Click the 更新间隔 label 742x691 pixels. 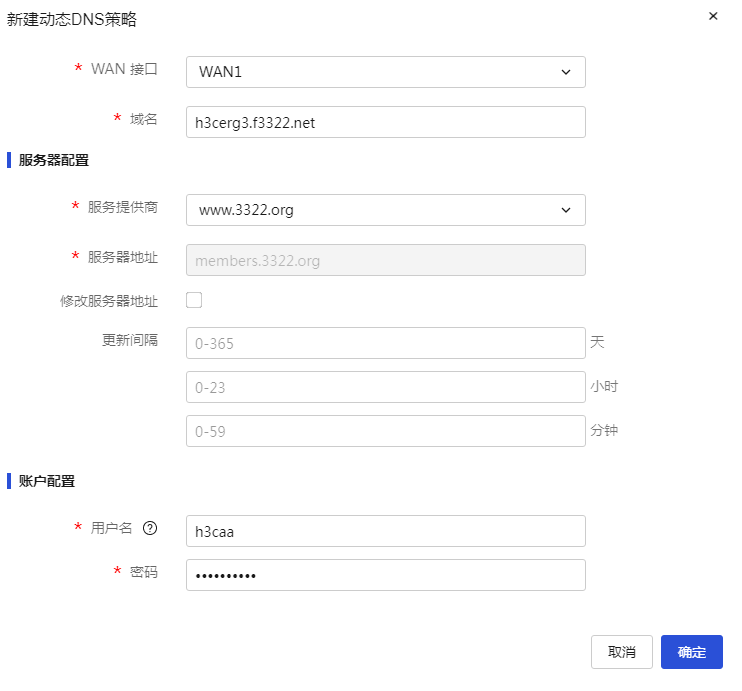tap(130, 340)
